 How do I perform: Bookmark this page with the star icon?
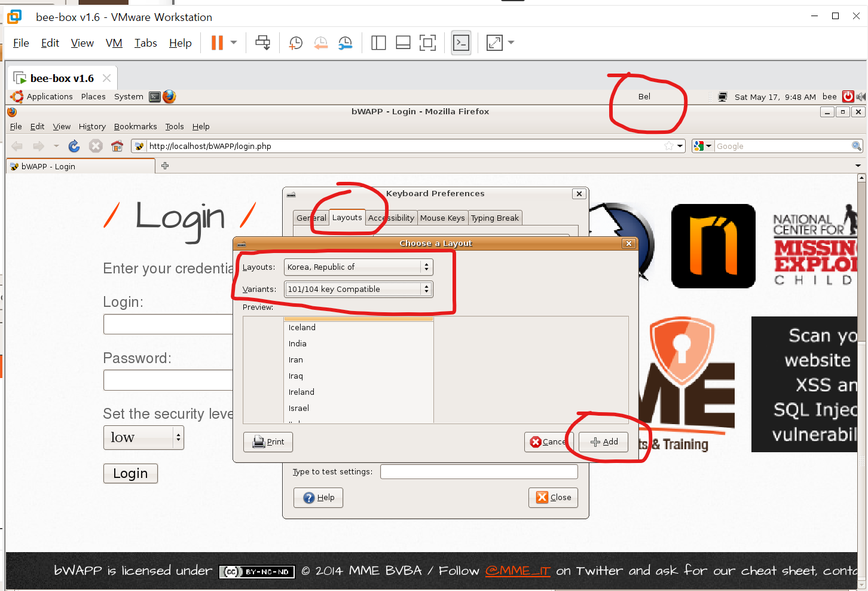tap(669, 146)
